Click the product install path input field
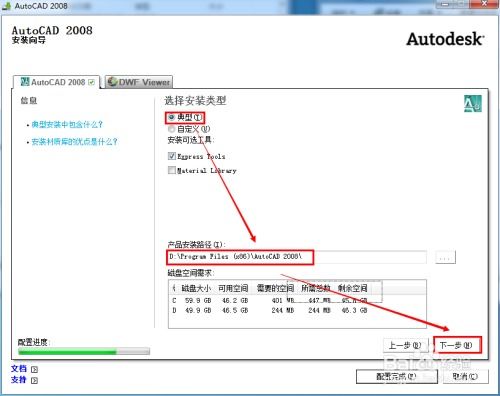 coord(297,257)
